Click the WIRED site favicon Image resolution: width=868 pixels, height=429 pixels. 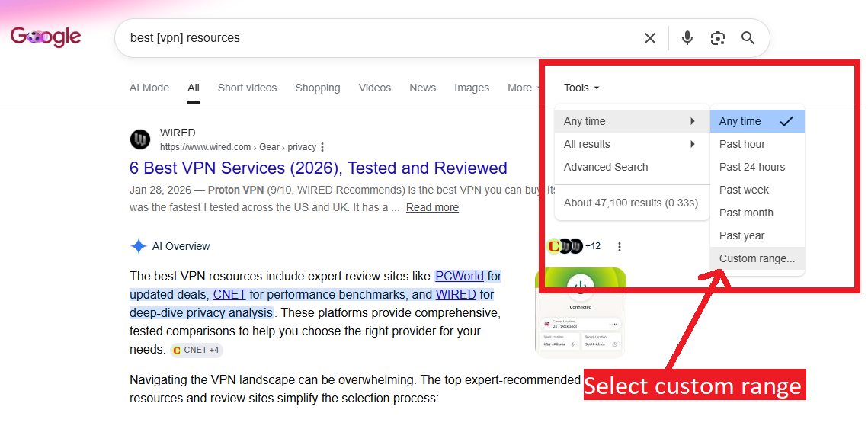[140, 139]
